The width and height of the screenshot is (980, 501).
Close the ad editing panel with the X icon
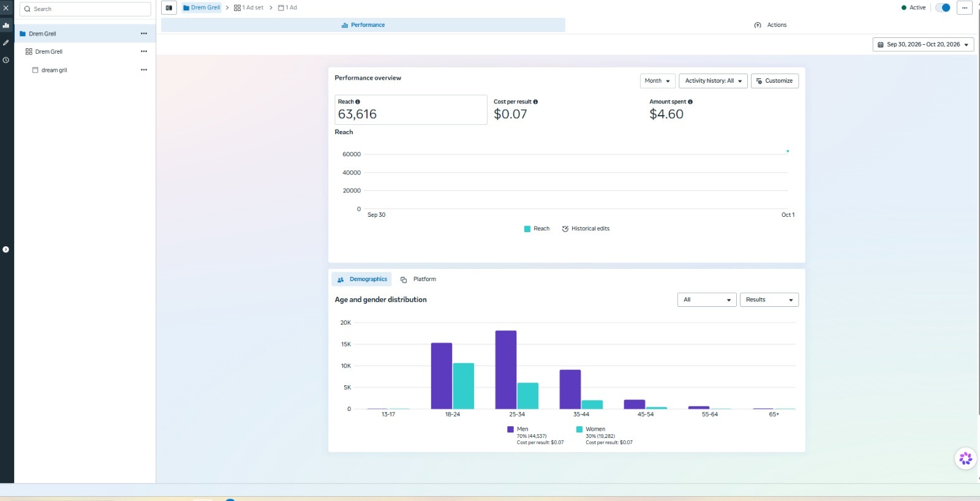(6, 8)
